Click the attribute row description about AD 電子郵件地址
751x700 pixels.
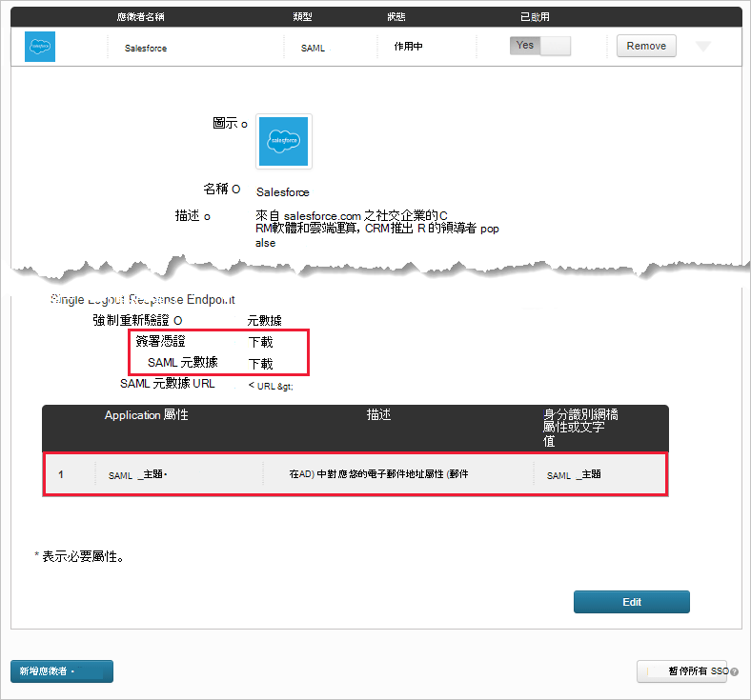click(379, 474)
